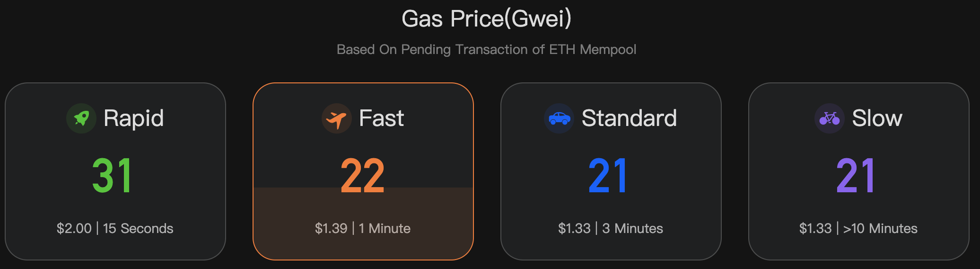980x269 pixels.
Task: Select the Rapid gas price card
Action: point(115,171)
